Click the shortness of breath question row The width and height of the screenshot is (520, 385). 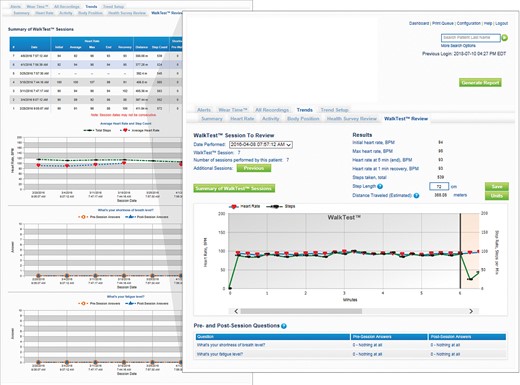click(351, 345)
